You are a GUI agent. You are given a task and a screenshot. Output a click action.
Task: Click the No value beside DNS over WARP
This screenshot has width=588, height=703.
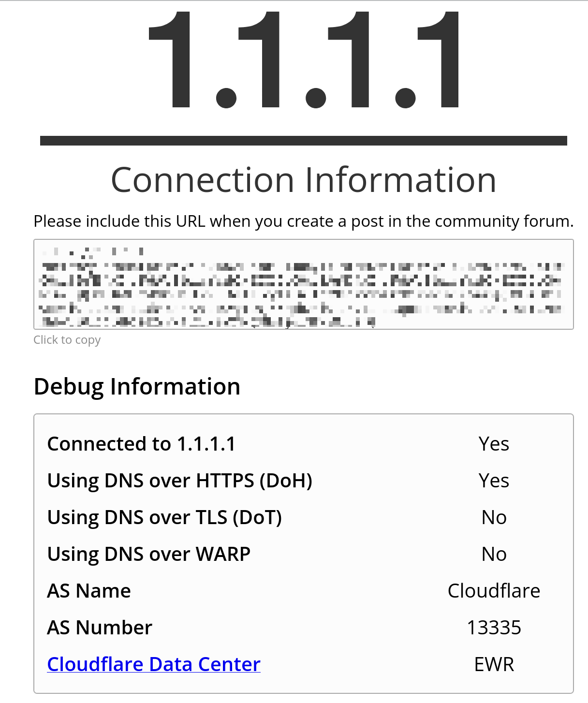495,554
